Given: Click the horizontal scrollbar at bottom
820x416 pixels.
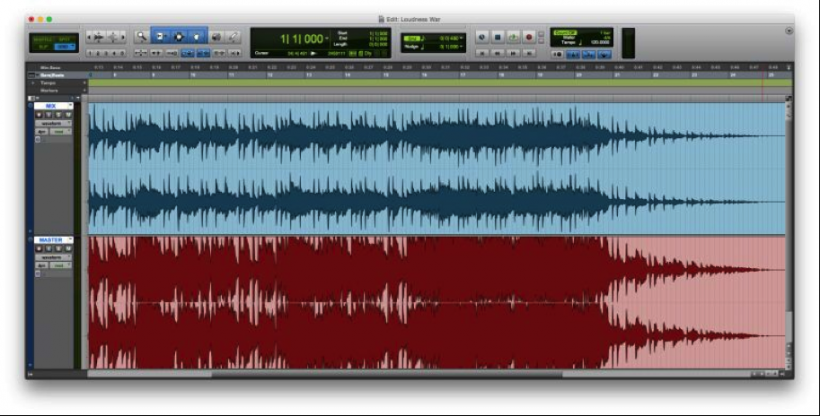Looking at the screenshot, I should coord(387,374).
